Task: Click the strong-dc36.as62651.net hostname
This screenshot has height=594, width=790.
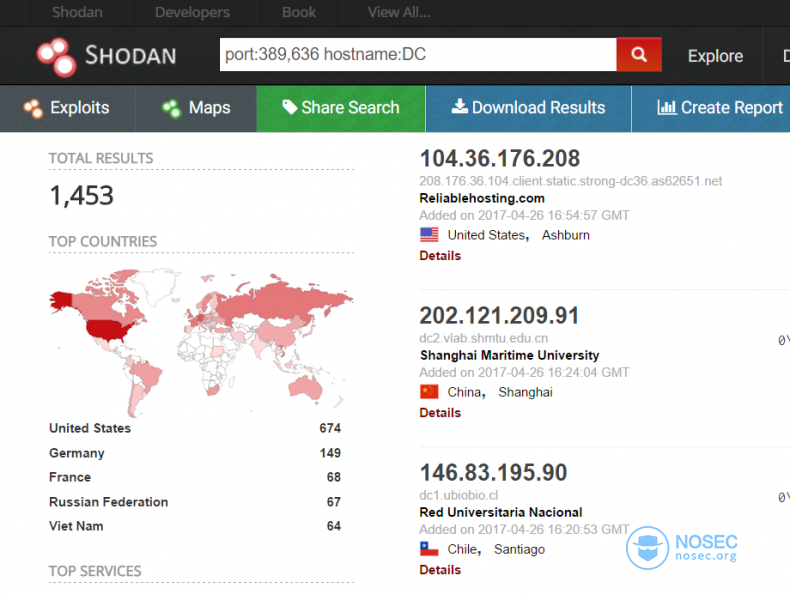Action: coord(570,181)
